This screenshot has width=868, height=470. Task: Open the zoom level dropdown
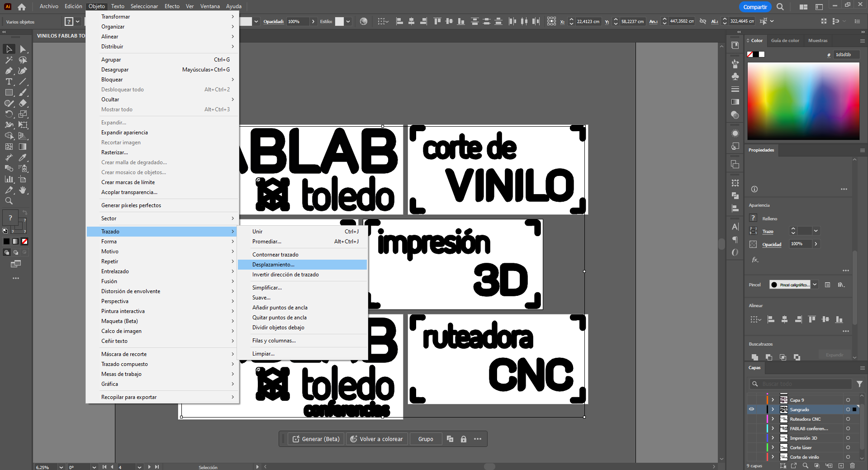click(x=61, y=467)
